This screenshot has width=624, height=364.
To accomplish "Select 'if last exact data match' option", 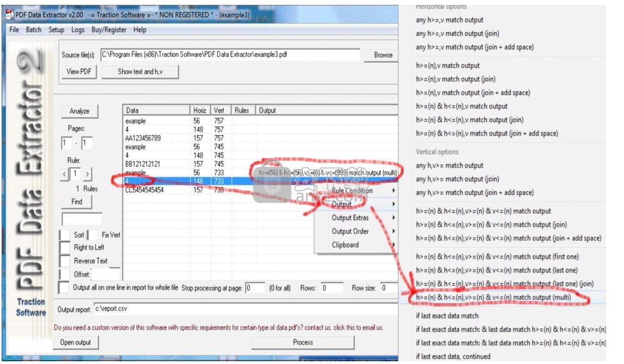I will pyautogui.click(x=447, y=316).
